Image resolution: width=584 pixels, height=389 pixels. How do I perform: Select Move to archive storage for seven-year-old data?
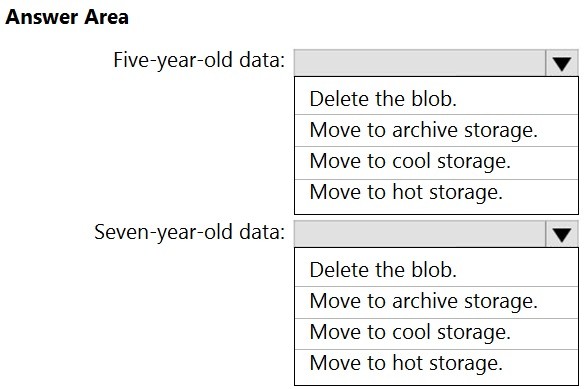pyautogui.click(x=436, y=301)
